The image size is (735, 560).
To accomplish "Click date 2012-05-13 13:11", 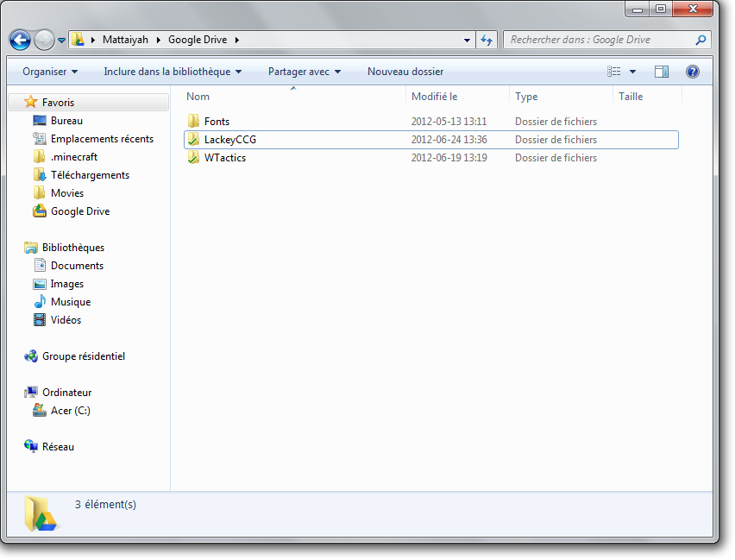I will coord(449,122).
